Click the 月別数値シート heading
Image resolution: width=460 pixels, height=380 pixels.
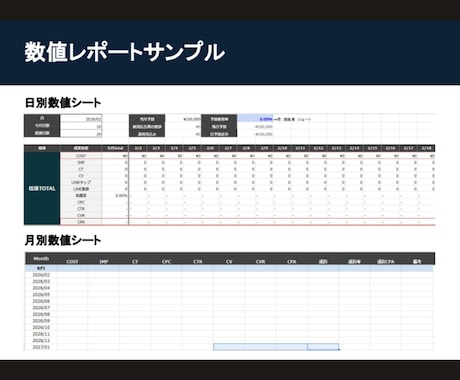(63, 240)
